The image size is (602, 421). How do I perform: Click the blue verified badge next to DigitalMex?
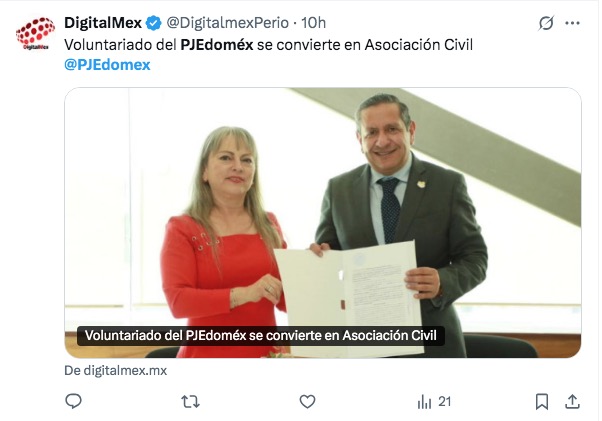coord(154,23)
